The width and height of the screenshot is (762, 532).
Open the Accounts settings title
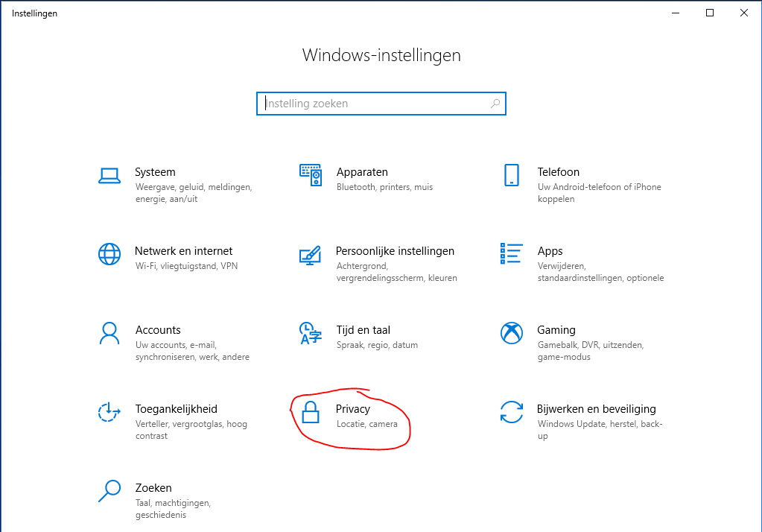pyautogui.click(x=158, y=329)
